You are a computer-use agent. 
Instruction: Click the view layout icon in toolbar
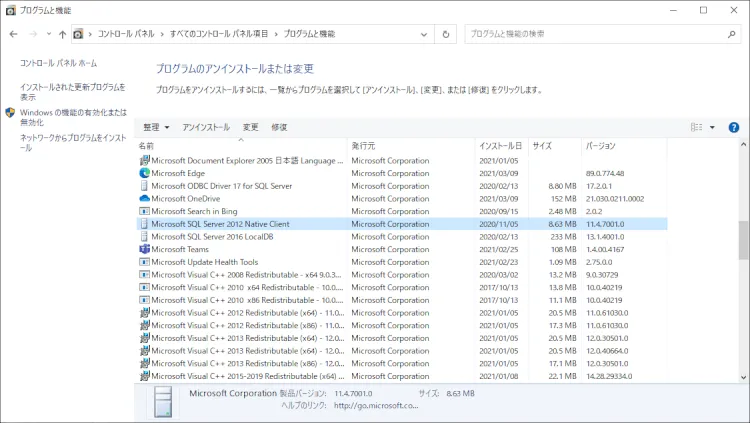[x=696, y=127]
